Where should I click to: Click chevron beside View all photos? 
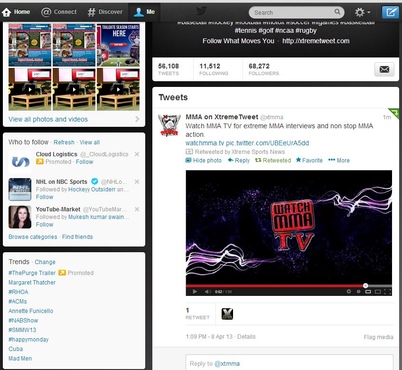click(137, 119)
